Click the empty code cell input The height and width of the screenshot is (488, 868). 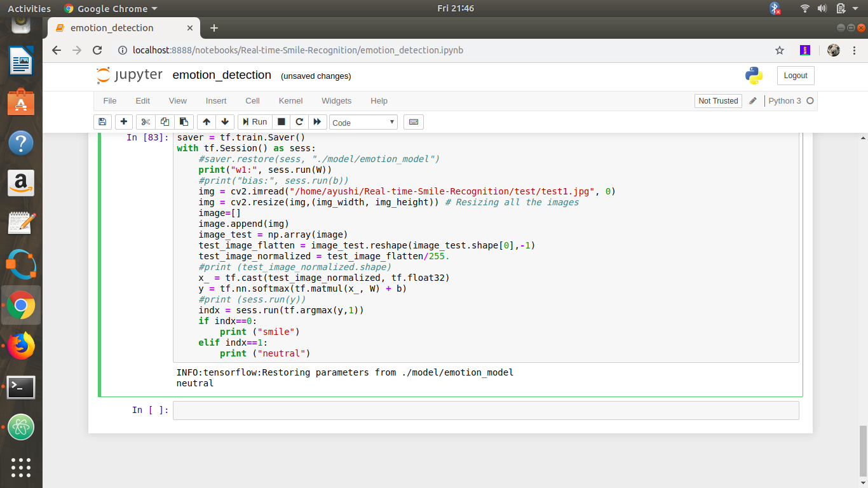pos(485,410)
